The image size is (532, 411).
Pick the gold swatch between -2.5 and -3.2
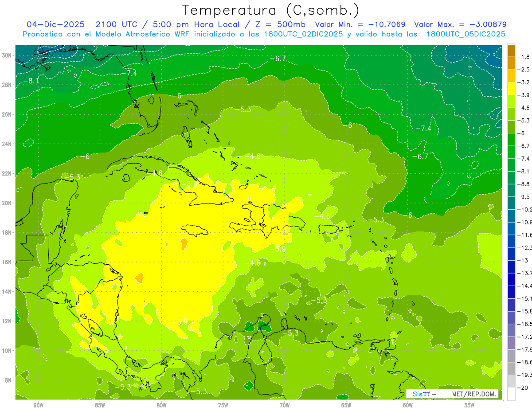(x=511, y=76)
